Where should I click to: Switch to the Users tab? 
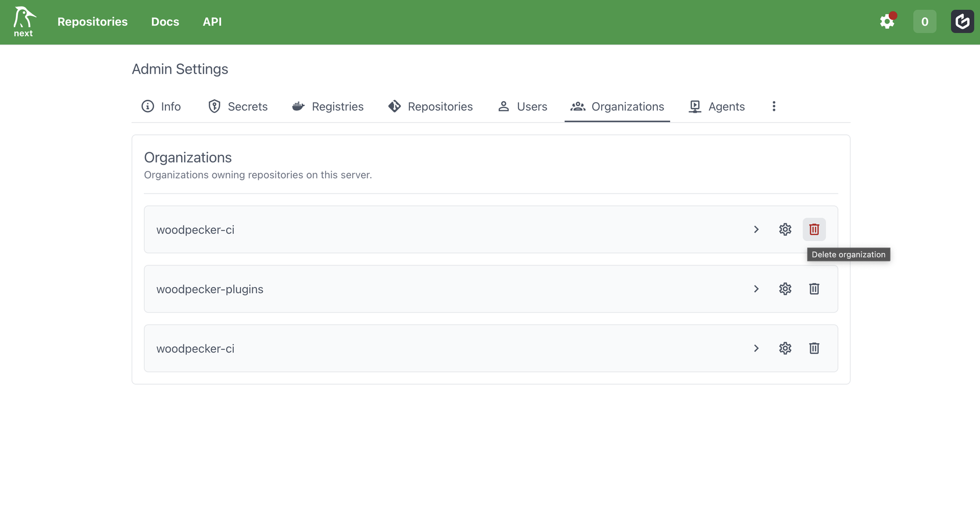pos(522,106)
